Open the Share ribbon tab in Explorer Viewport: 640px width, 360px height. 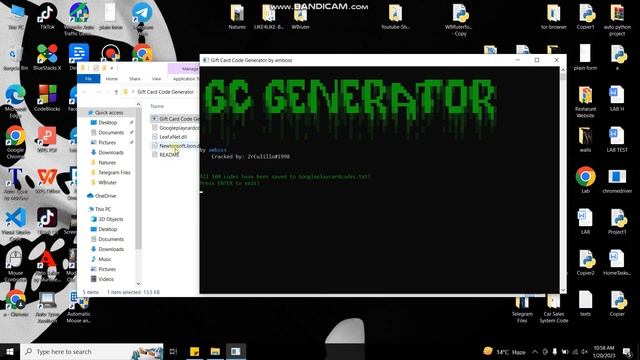click(x=135, y=78)
